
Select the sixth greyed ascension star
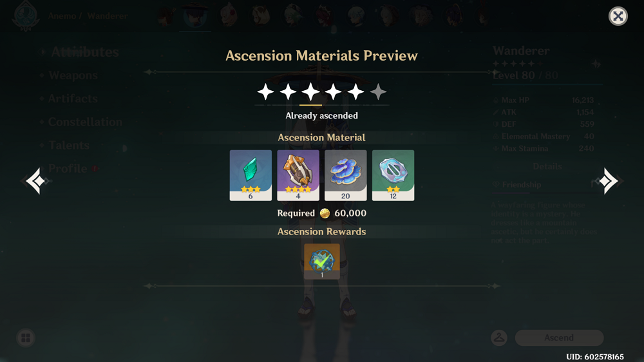(378, 91)
